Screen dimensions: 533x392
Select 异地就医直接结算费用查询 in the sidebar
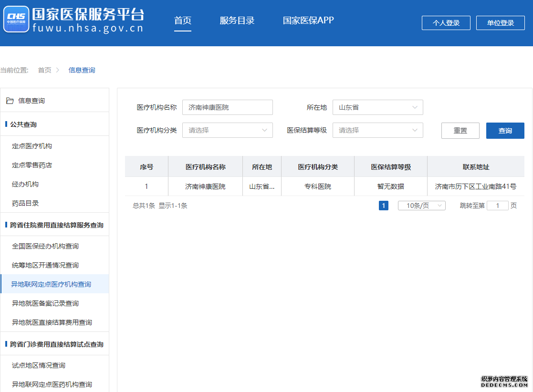(x=52, y=322)
